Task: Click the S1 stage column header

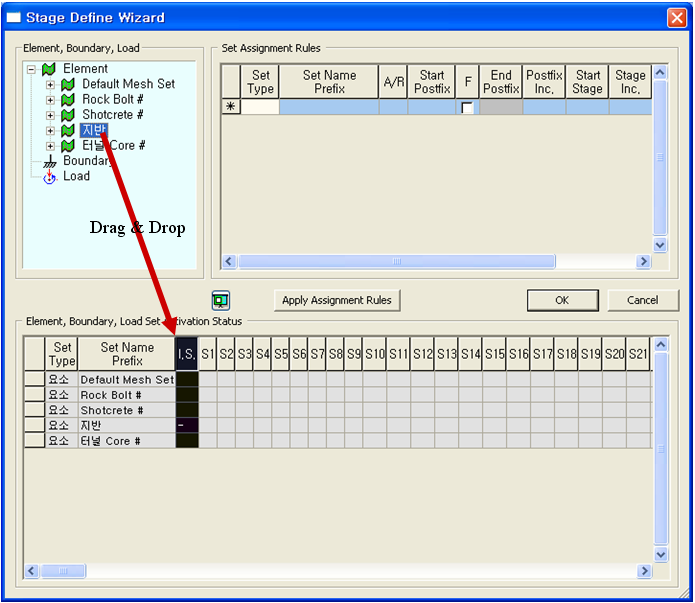Action: tap(208, 354)
